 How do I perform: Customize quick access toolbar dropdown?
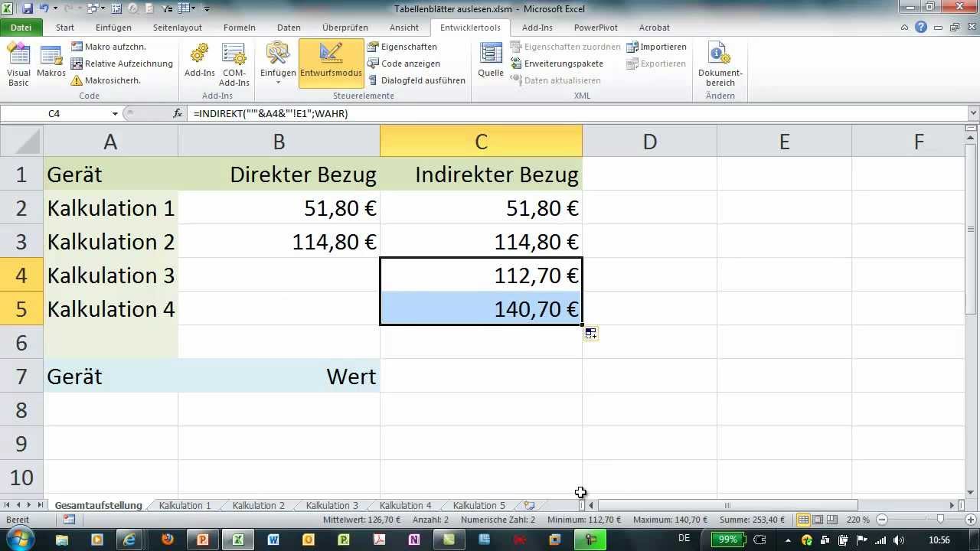pos(207,9)
